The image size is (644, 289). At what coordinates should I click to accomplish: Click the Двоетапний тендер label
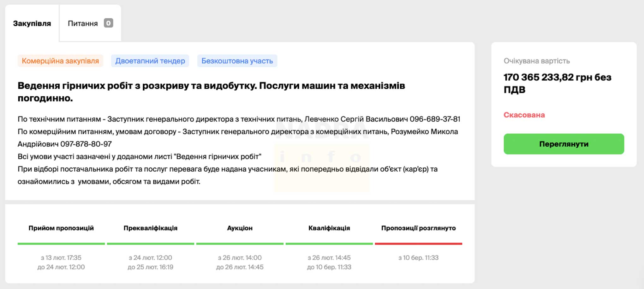150,61
